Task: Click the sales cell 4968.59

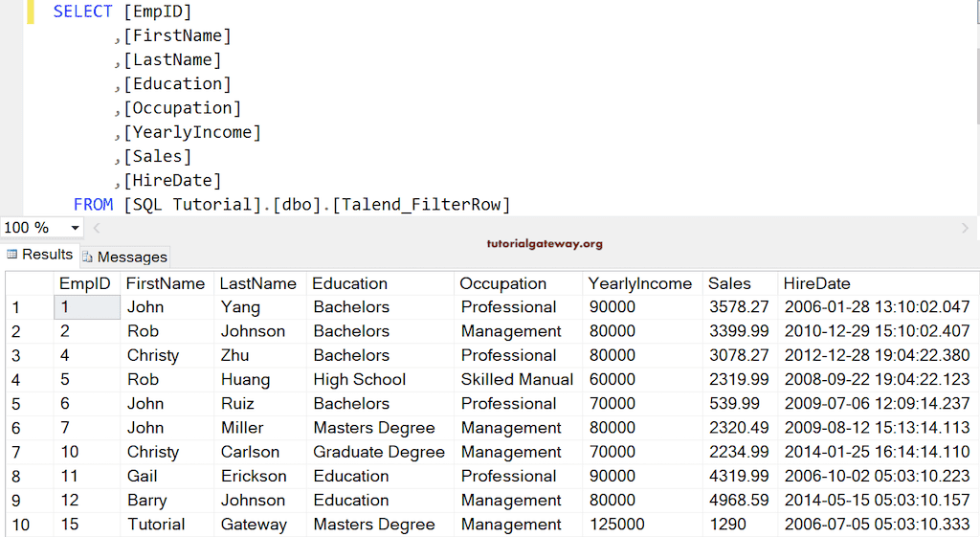Action: (740, 500)
